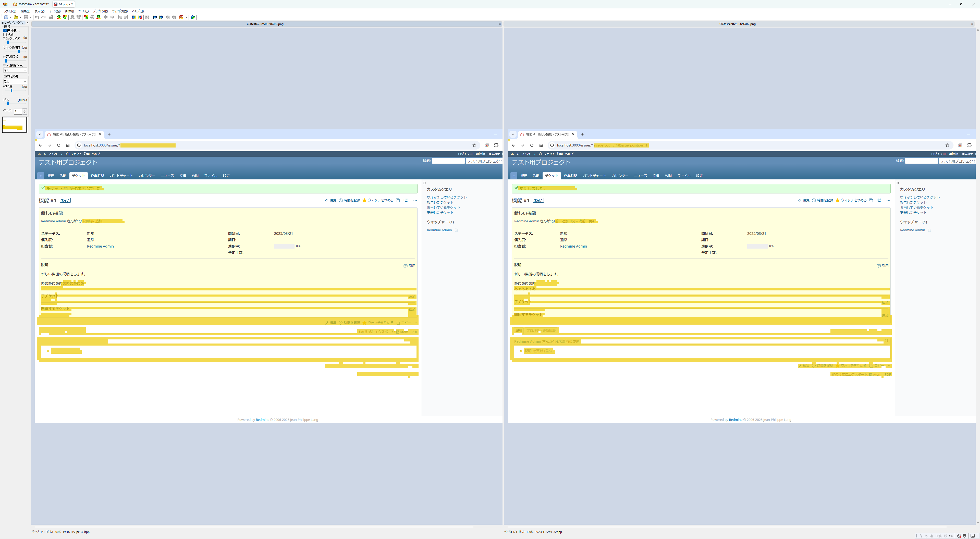This screenshot has width=980, height=539.
Task: Click the ブロック透明度 slider handle
Action: click(19, 51)
